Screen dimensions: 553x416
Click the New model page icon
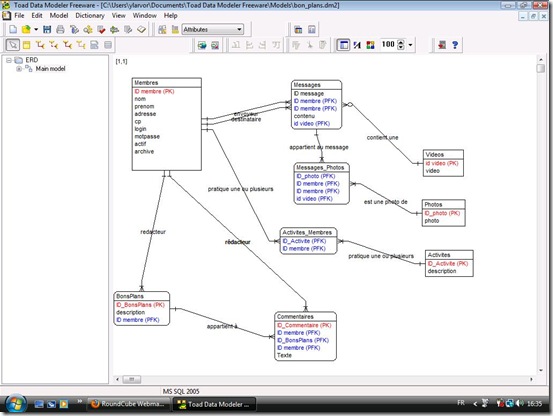tap(13, 30)
